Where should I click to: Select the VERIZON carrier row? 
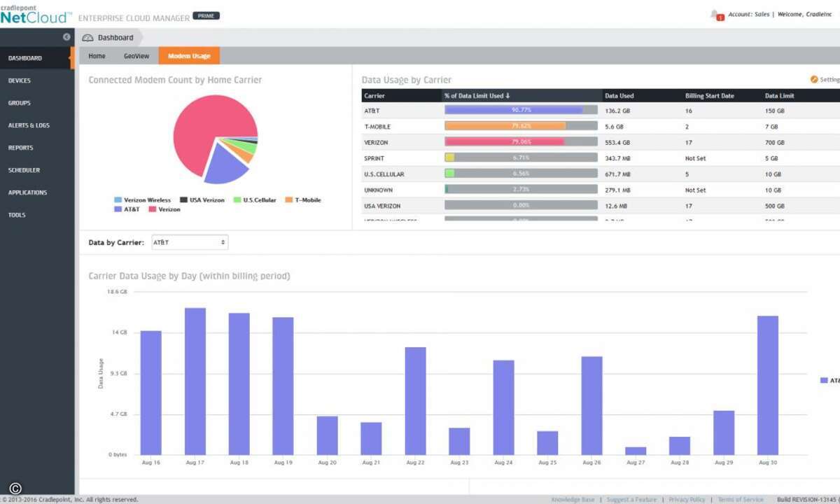click(601, 142)
